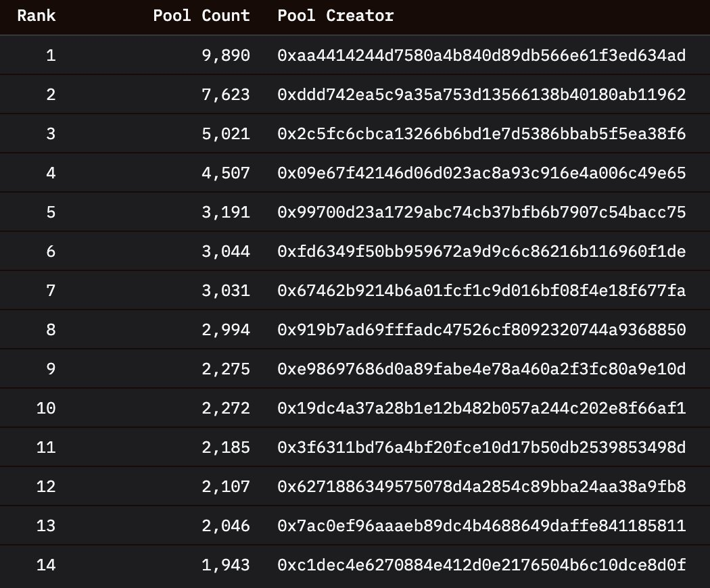Select address 0x919b7ad69fffadc47526cf8092320744a9368850

point(481,330)
